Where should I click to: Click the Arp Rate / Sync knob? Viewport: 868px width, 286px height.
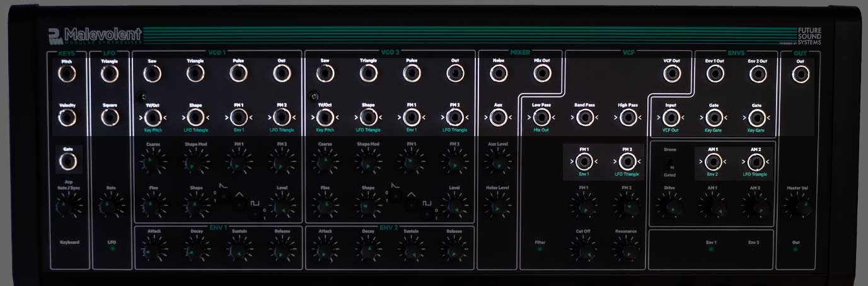click(x=67, y=205)
